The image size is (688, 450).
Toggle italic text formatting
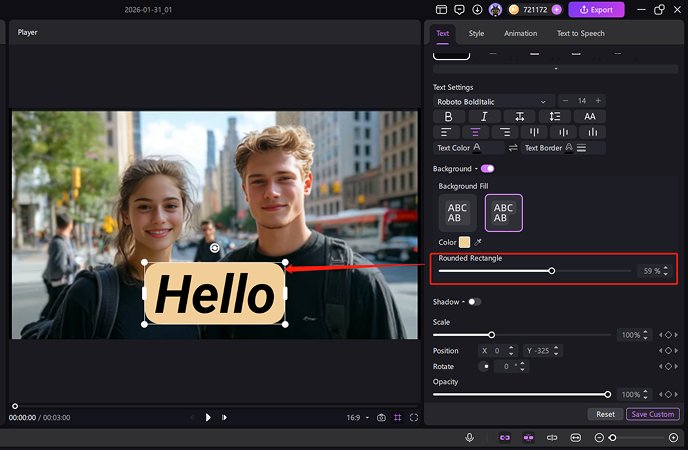[484, 116]
